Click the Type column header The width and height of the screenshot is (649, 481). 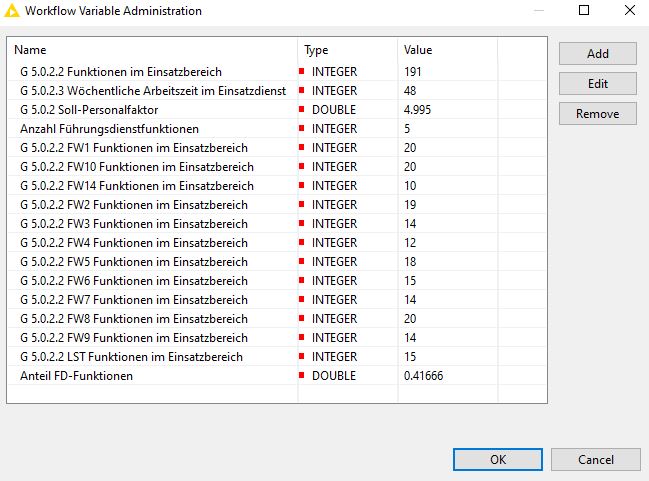[348, 50]
